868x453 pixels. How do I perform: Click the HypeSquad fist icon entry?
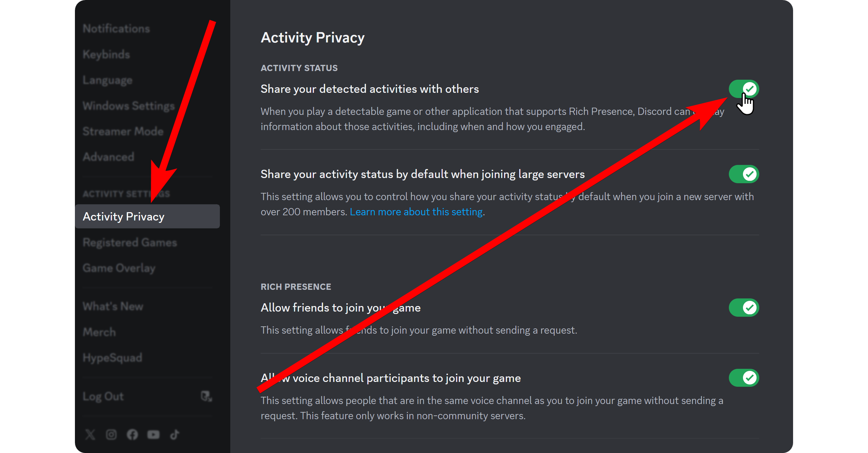[112, 357]
